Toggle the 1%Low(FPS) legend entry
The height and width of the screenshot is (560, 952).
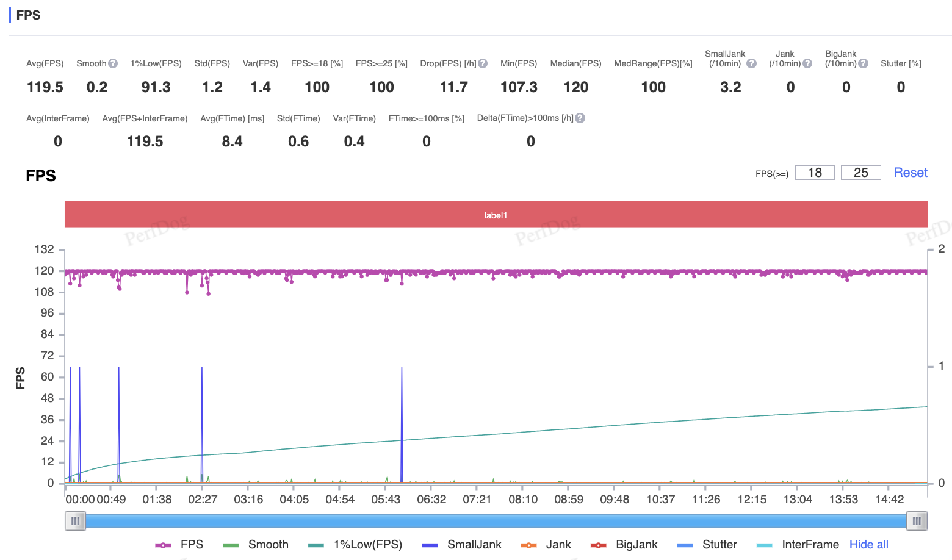pos(355,545)
